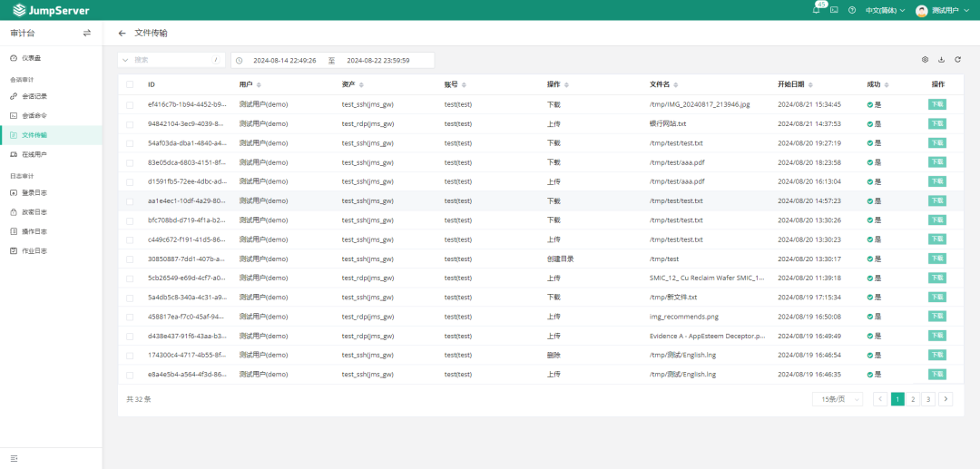This screenshot has width=980, height=469.
Task: Refresh the file transfer table
Action: 957,60
